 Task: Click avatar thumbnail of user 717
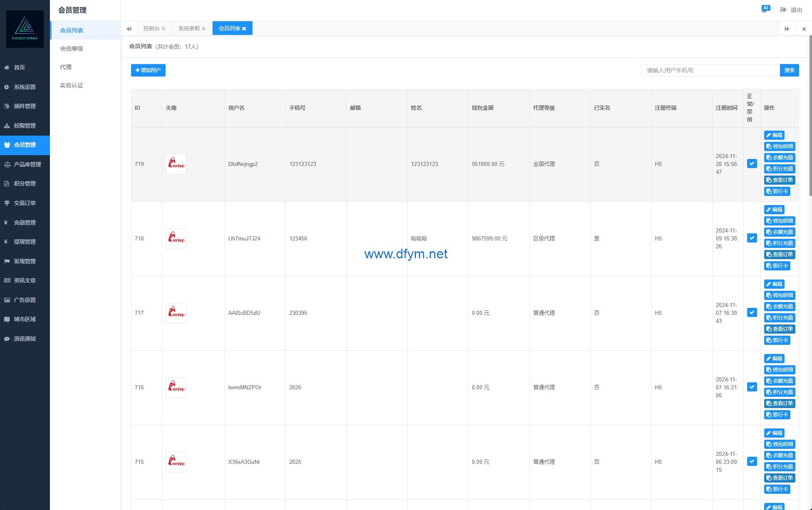click(176, 313)
